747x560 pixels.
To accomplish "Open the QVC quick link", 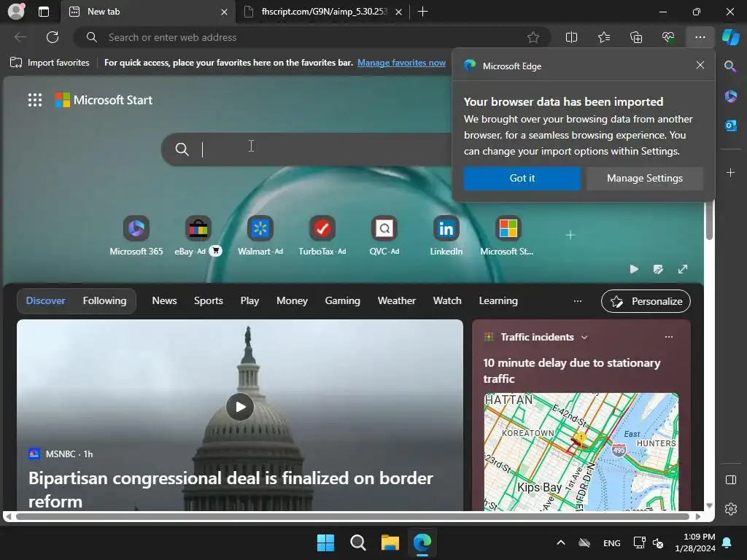I will point(384,236).
